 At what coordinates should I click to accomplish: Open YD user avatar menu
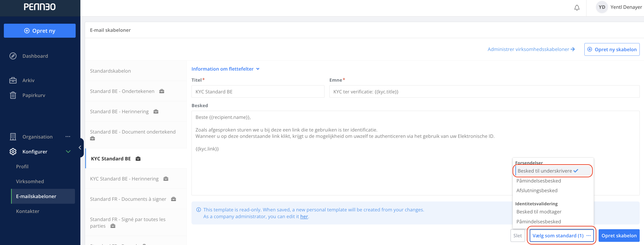click(602, 7)
